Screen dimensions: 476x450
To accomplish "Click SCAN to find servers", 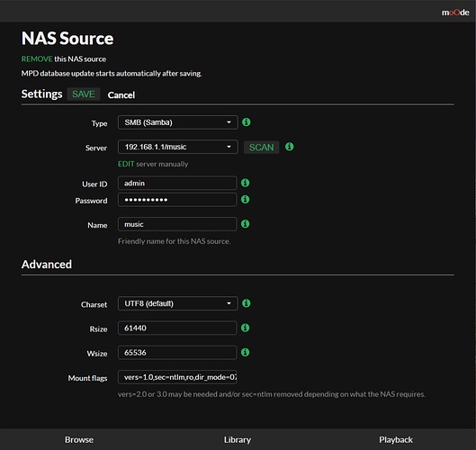I will [261, 148].
